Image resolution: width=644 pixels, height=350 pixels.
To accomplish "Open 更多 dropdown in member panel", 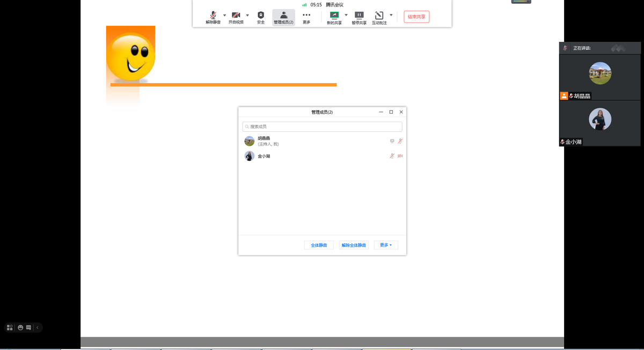I will (x=386, y=245).
